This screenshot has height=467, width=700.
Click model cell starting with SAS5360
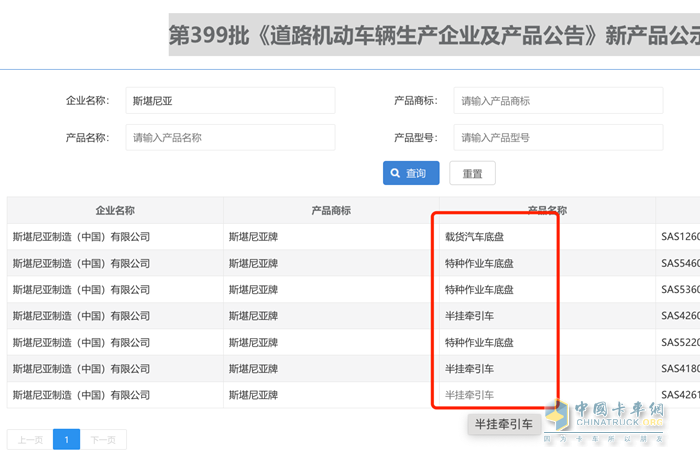click(680, 290)
